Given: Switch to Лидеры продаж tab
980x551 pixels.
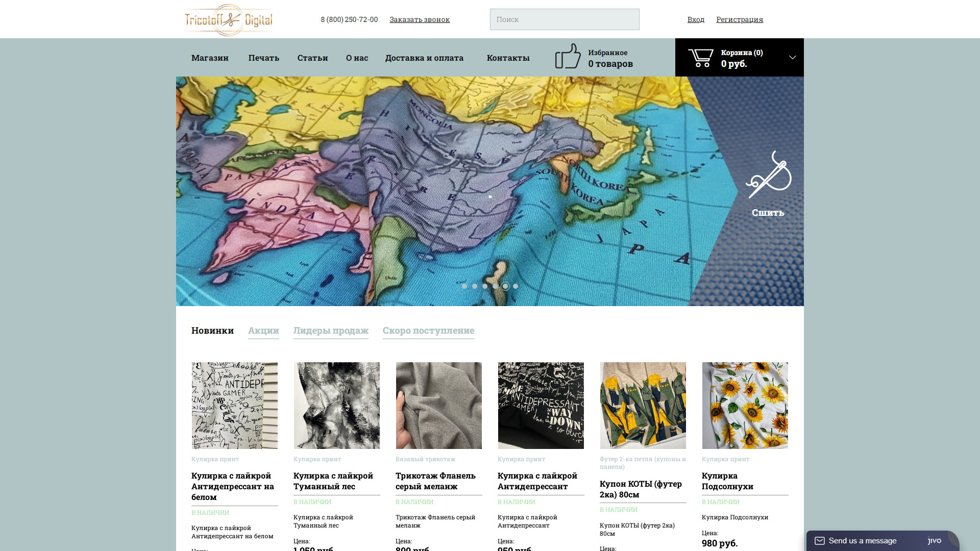Looking at the screenshot, I should tap(331, 331).
